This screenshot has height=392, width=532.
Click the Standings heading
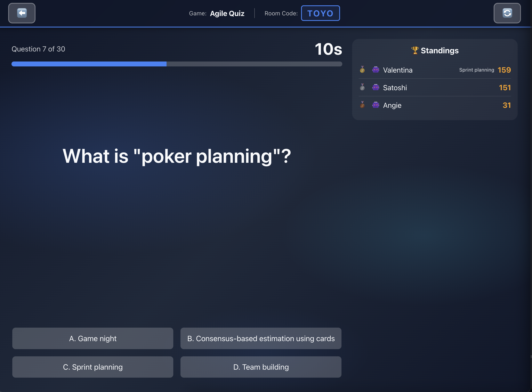point(440,50)
